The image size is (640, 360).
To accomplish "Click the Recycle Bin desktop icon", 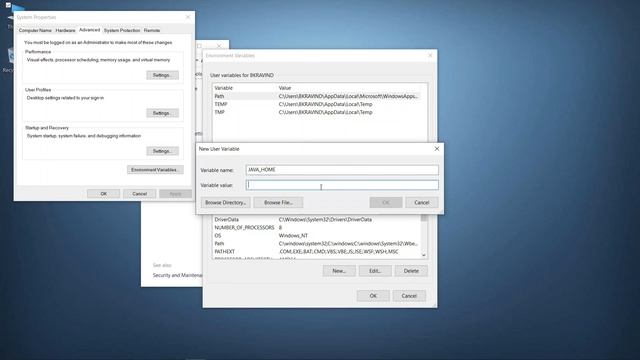I will coord(9,60).
